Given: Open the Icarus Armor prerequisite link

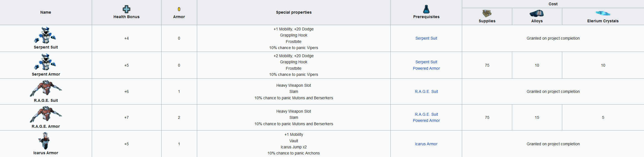Looking at the screenshot, I should point(426,144).
